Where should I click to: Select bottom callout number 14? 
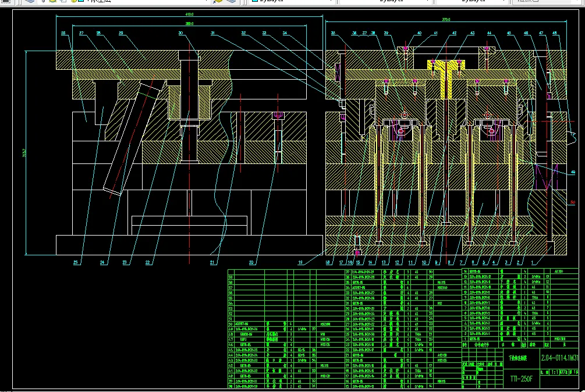tap(370, 262)
